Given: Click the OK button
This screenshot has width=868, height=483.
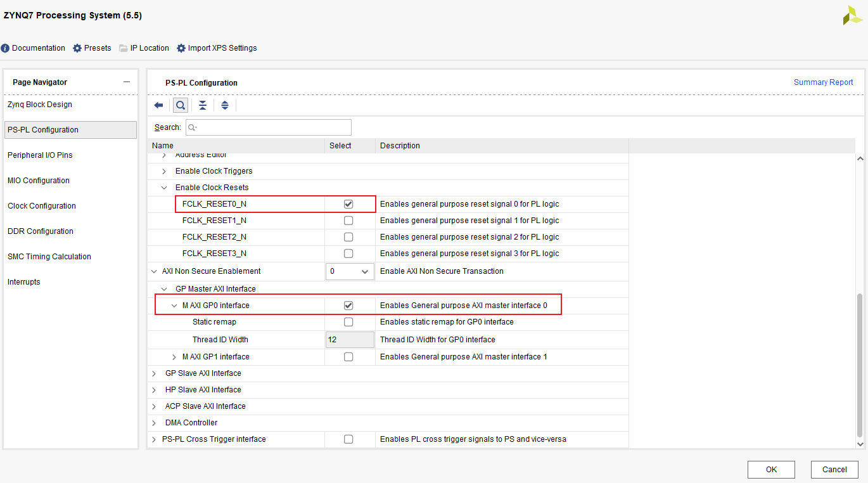Looking at the screenshot, I should 771,470.
